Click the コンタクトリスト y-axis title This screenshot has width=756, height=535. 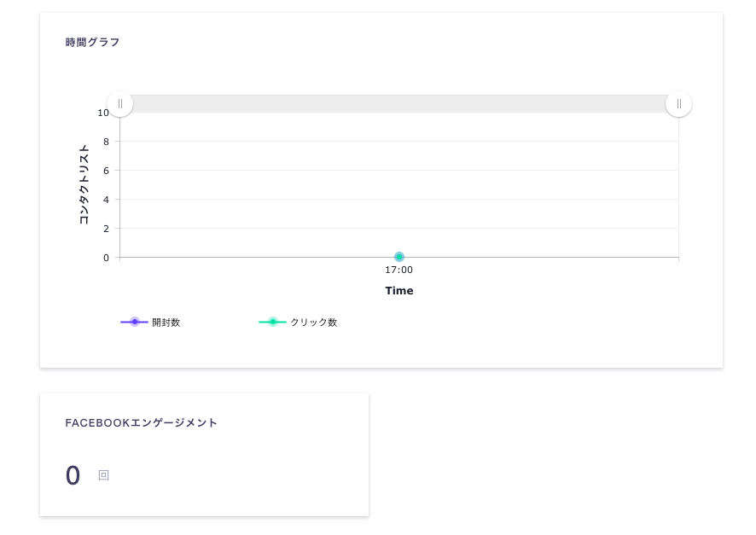[84, 184]
